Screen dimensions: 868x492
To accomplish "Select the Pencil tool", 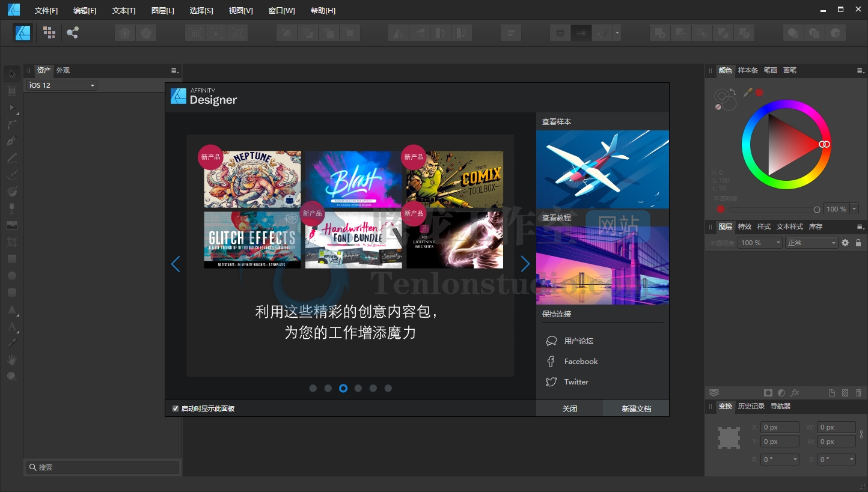I will coord(12,158).
